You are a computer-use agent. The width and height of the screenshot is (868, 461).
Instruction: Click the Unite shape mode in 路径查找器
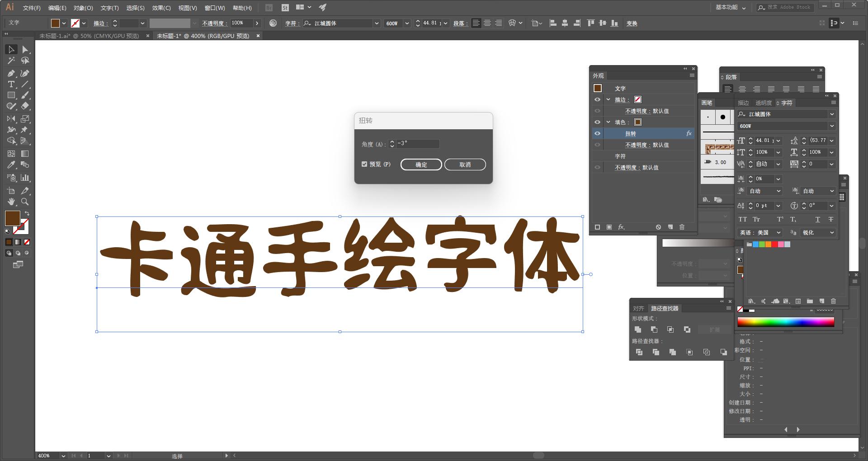click(638, 329)
